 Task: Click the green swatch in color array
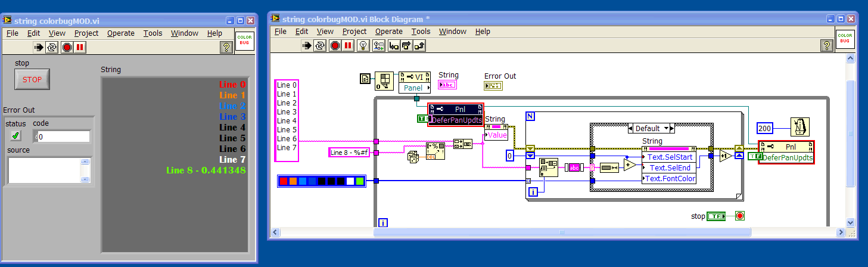359,181
